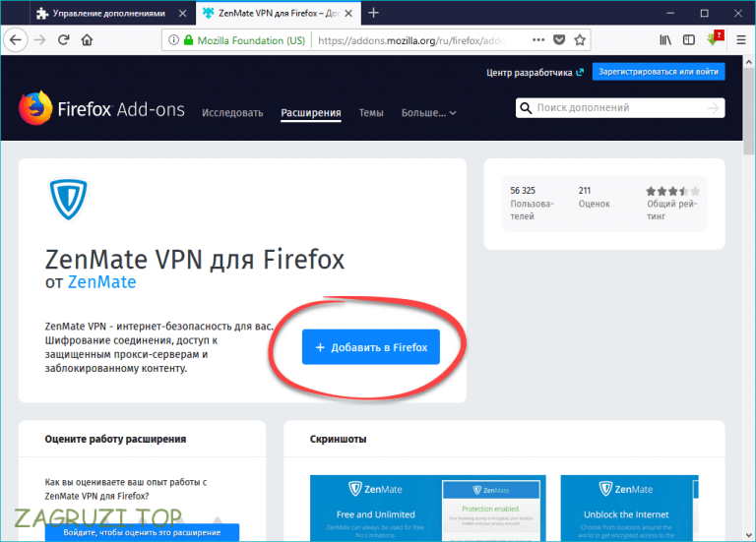
Task: Open the Firefox hamburger menu
Action: click(x=741, y=40)
